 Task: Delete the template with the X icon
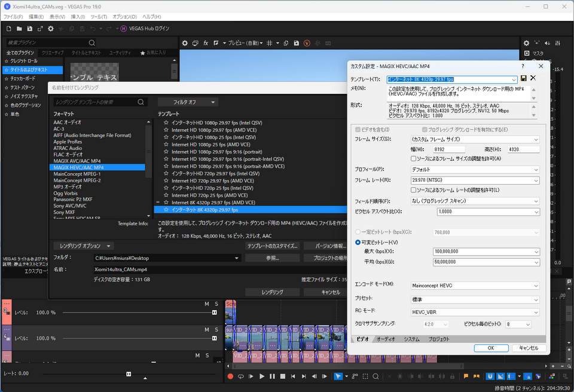[x=533, y=78]
